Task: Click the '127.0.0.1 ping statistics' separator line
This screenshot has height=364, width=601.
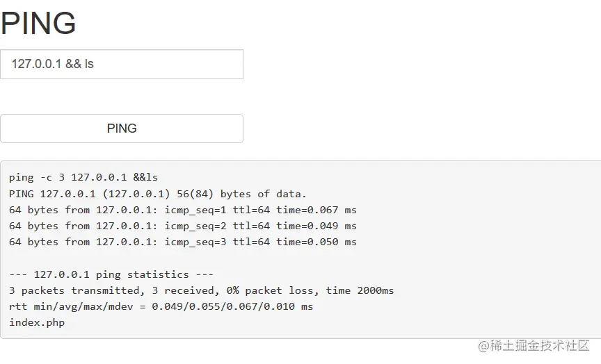Action: 111,274
